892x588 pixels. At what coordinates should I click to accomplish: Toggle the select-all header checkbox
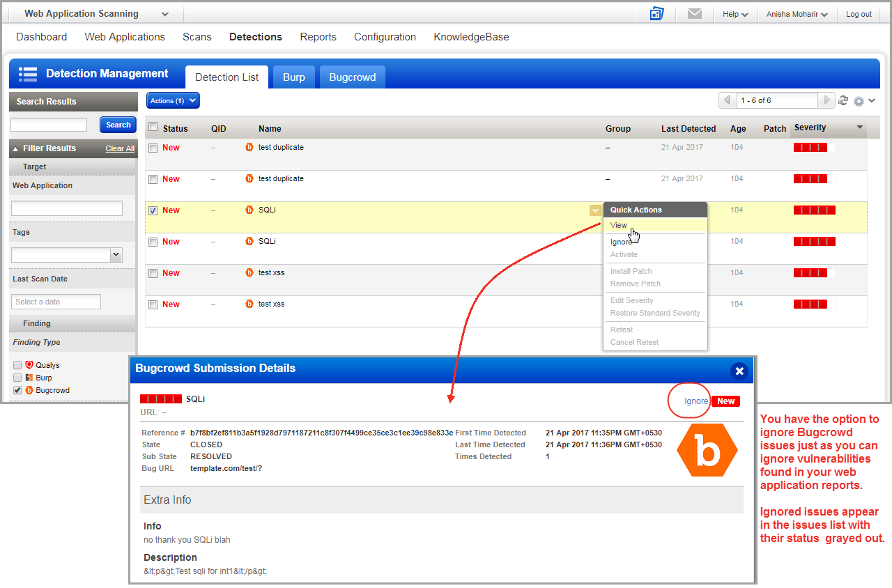pyautogui.click(x=153, y=127)
